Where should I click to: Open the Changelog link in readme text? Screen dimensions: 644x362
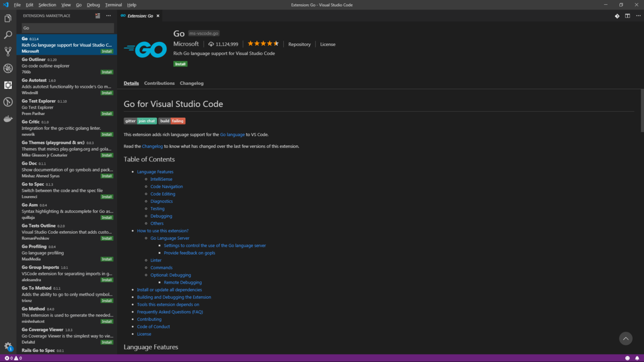(152, 146)
